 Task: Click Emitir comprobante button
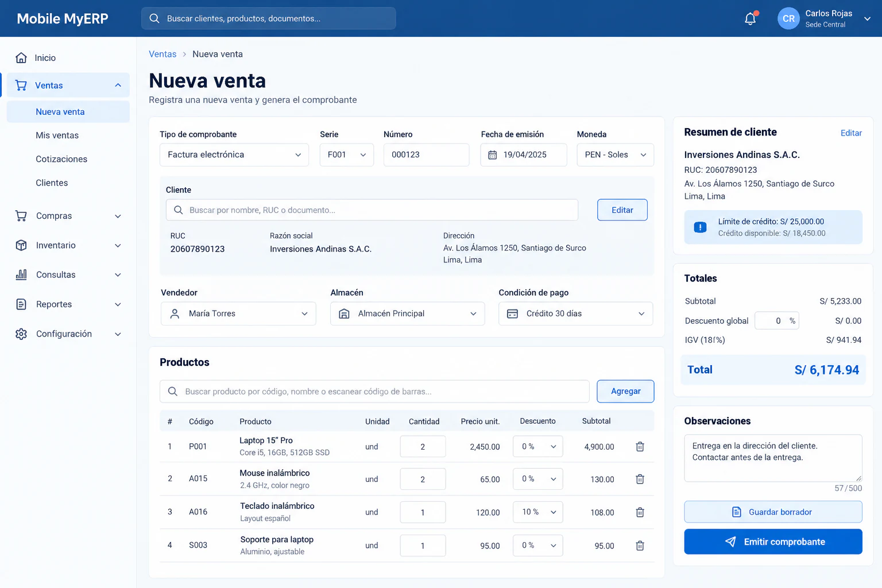[x=773, y=541]
